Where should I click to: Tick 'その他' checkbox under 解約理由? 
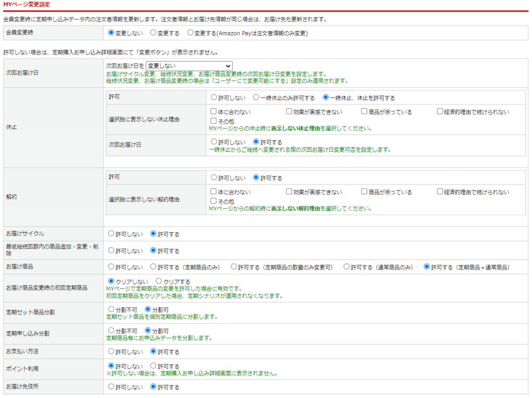click(214, 201)
